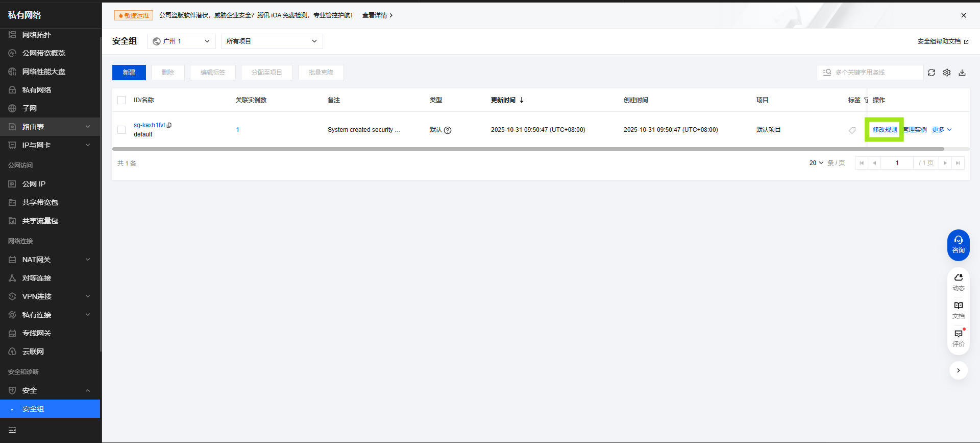Open 安全组帮助文档 link
The width and height of the screenshot is (980, 443).
(943, 41)
